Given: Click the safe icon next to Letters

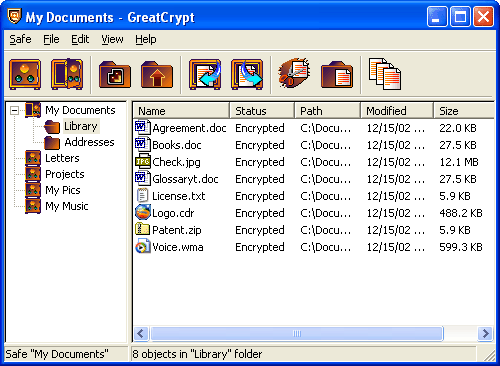Looking at the screenshot, I should coord(33,158).
